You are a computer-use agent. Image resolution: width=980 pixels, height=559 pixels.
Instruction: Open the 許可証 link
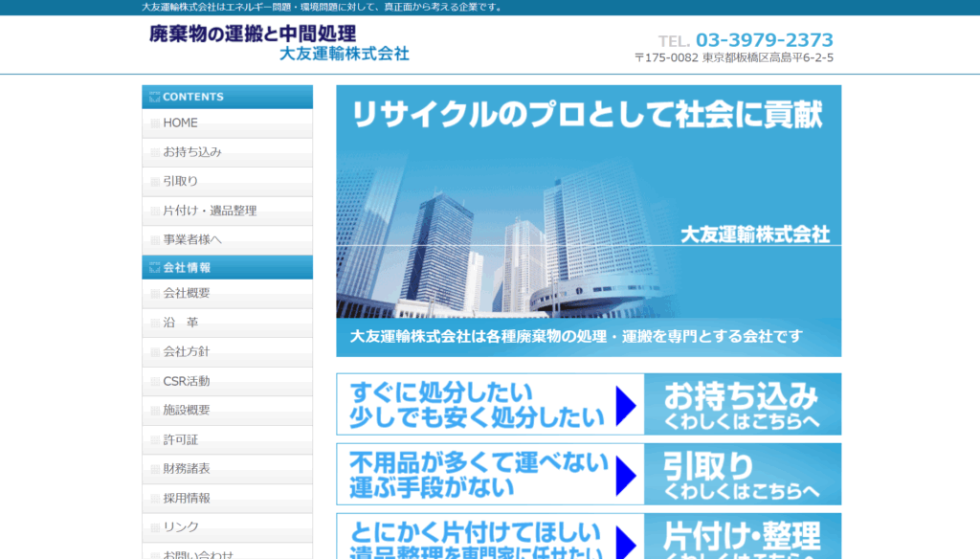pyautogui.click(x=181, y=439)
